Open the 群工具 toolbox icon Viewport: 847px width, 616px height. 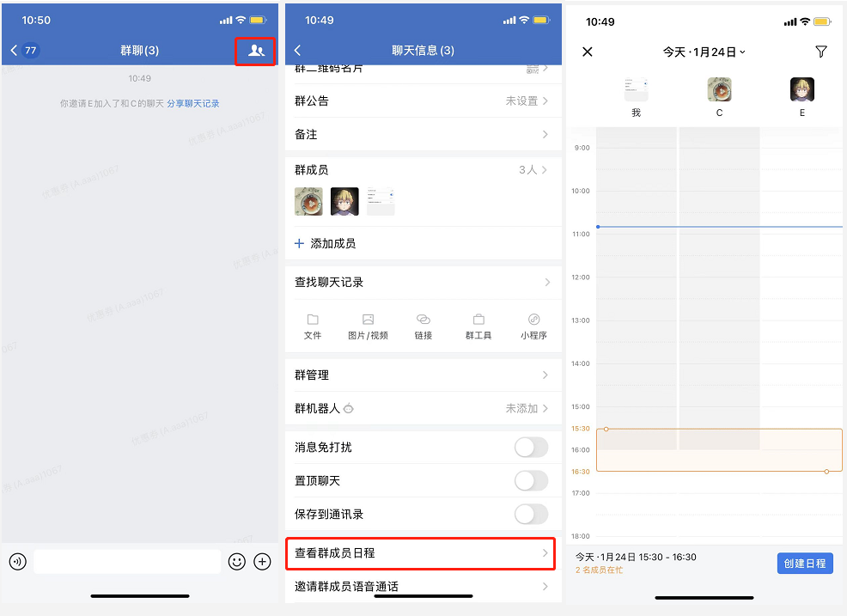[x=478, y=320]
